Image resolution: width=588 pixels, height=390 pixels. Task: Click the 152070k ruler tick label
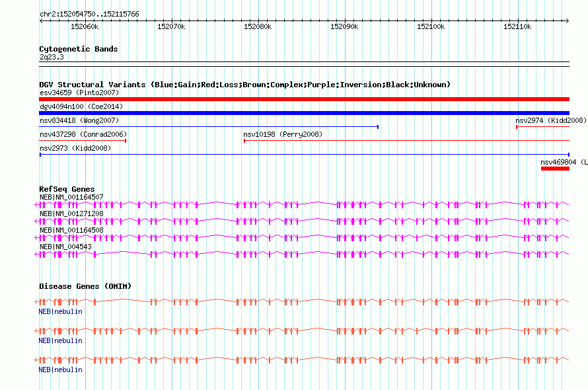[x=171, y=26]
